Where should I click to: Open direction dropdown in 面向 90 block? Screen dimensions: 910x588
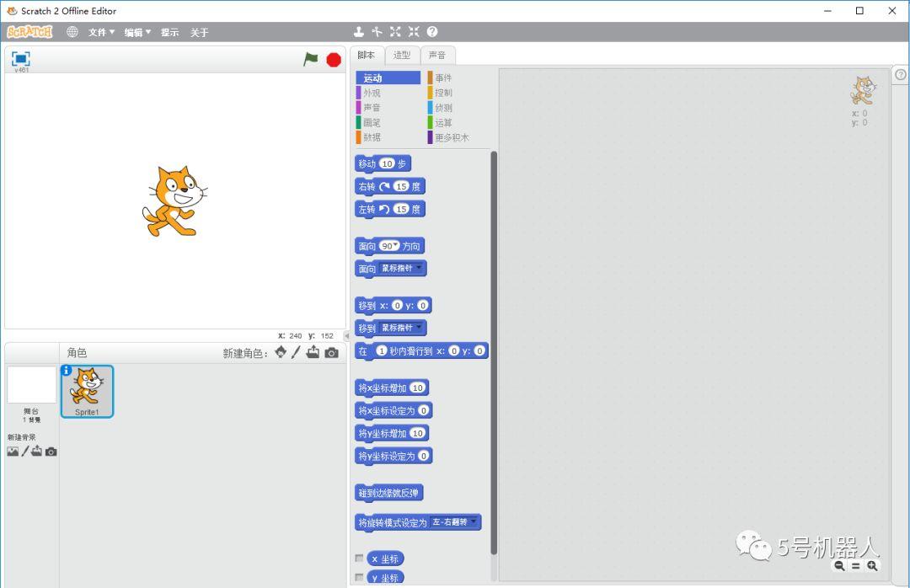click(396, 244)
